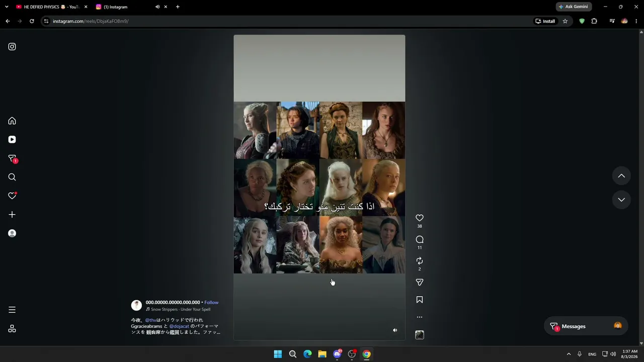This screenshot has width=644, height=362.
Task: Open the audio thumbnail below reel actions
Action: [420, 335]
